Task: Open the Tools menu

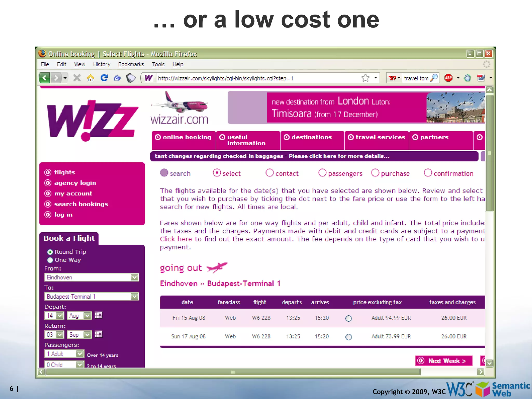Action: point(158,64)
